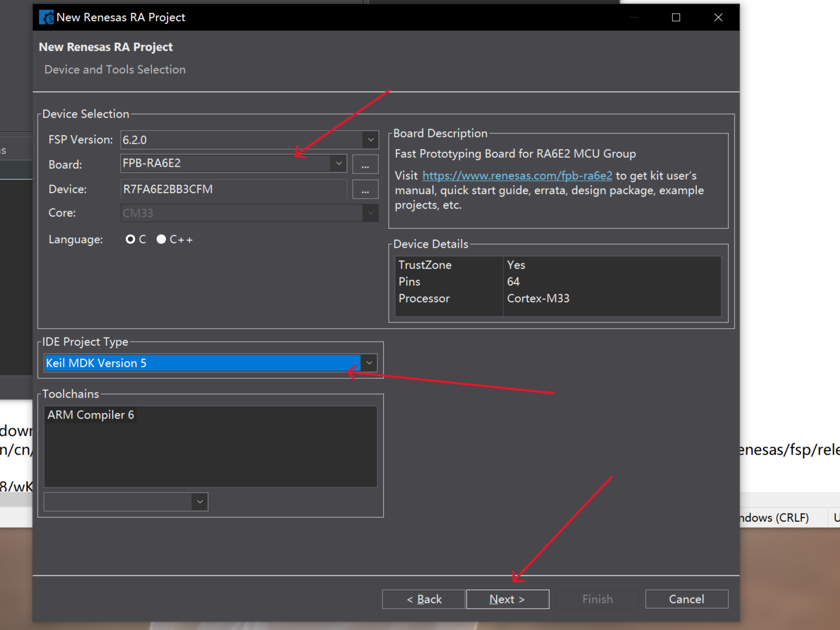
Task: Open the toolchain version dropdown
Action: click(x=200, y=502)
